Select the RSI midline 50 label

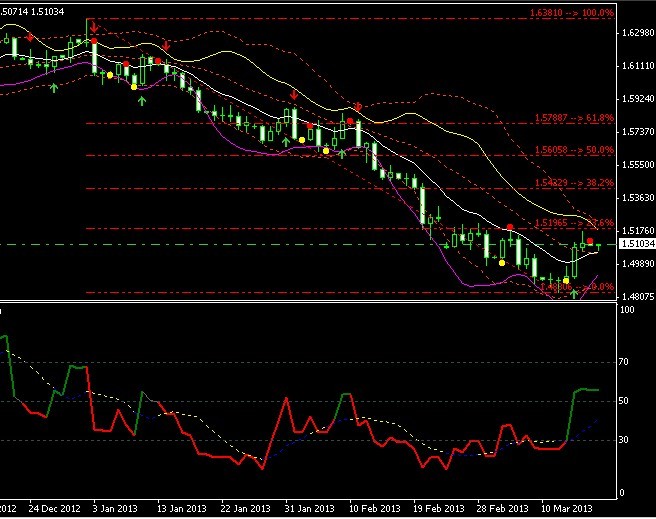[623, 401]
